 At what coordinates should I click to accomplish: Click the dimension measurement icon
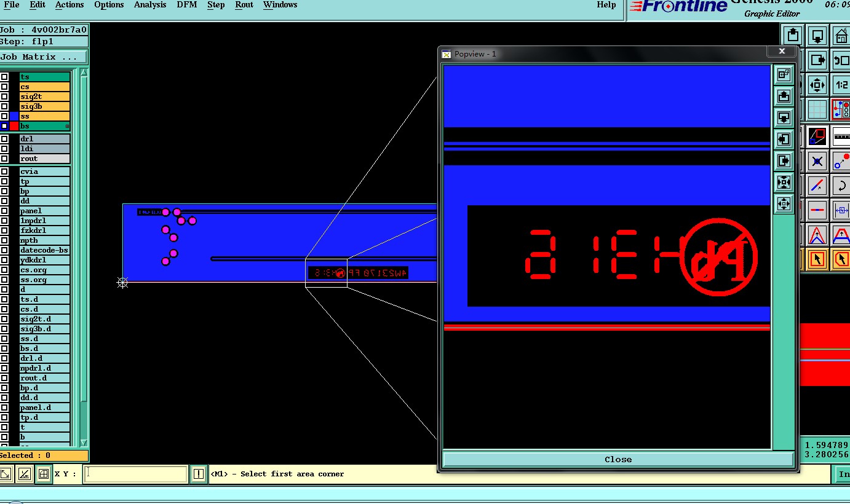pos(841,210)
